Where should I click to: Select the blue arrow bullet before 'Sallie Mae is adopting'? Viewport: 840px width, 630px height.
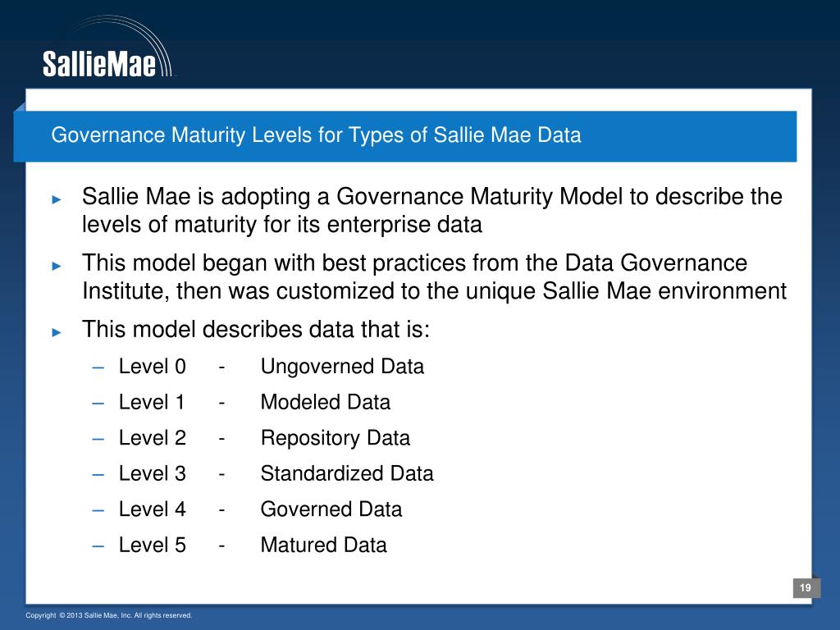[x=57, y=200]
